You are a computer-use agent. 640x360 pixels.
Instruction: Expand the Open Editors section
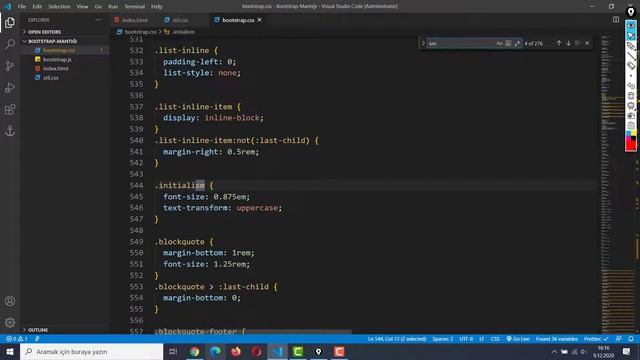(x=65, y=32)
